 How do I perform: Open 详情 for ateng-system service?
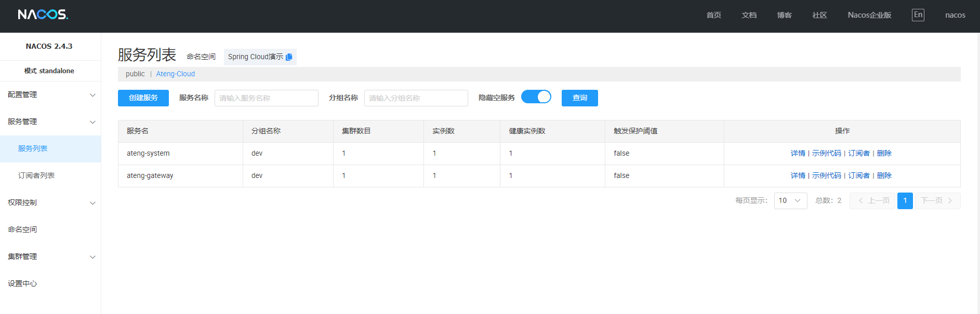(798, 154)
